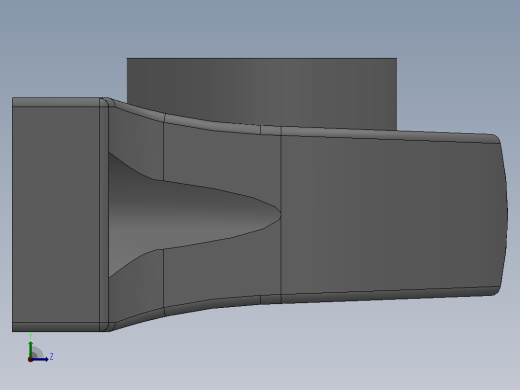Pick the large flat face on the right

point(390,215)
